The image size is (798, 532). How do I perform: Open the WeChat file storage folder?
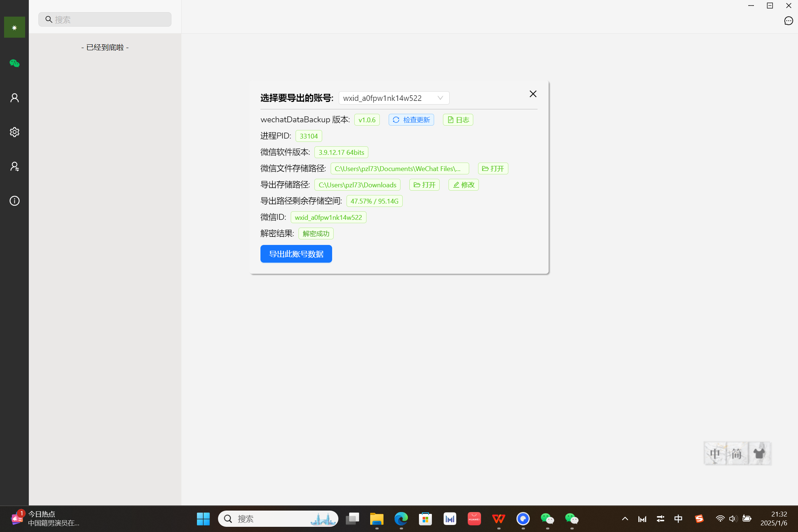point(493,168)
